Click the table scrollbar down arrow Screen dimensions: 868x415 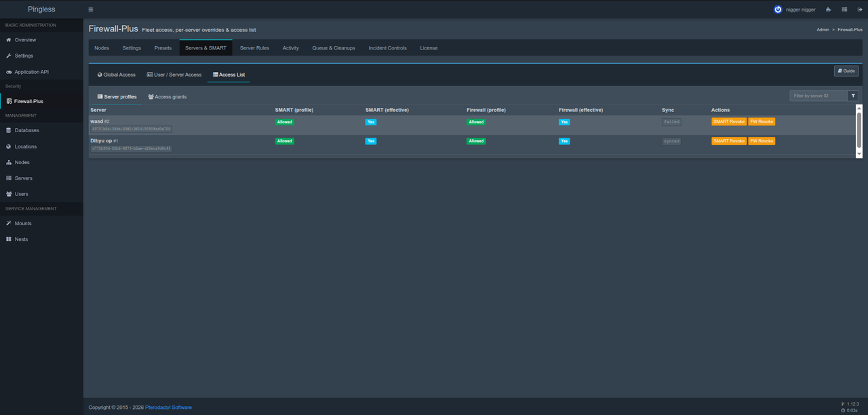coord(859,155)
